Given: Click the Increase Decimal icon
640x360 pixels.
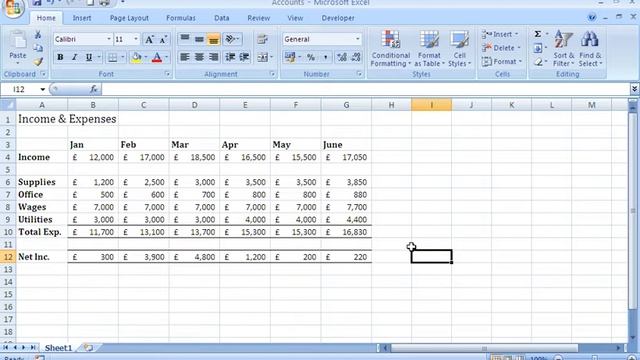Looking at the screenshot, I should (x=342, y=57).
